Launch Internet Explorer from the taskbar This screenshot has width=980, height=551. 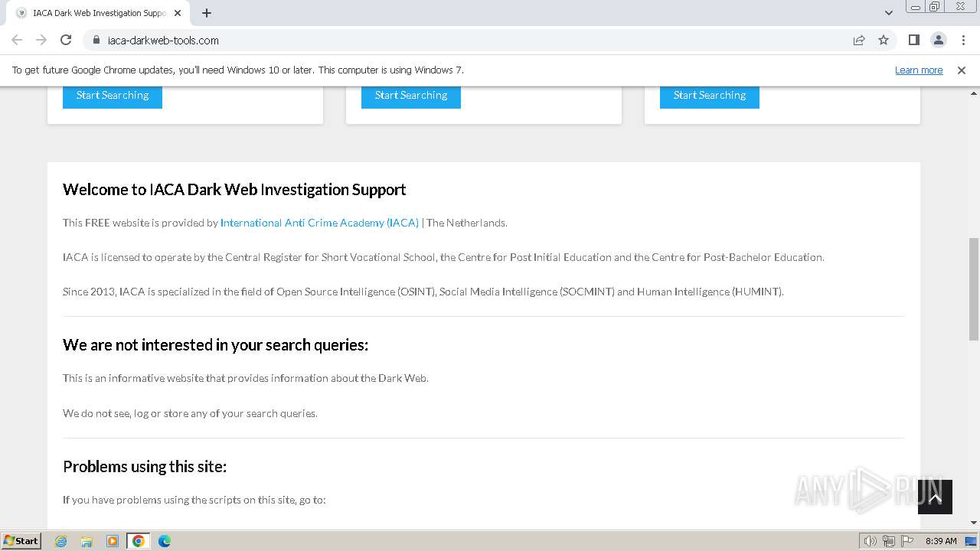(61, 541)
